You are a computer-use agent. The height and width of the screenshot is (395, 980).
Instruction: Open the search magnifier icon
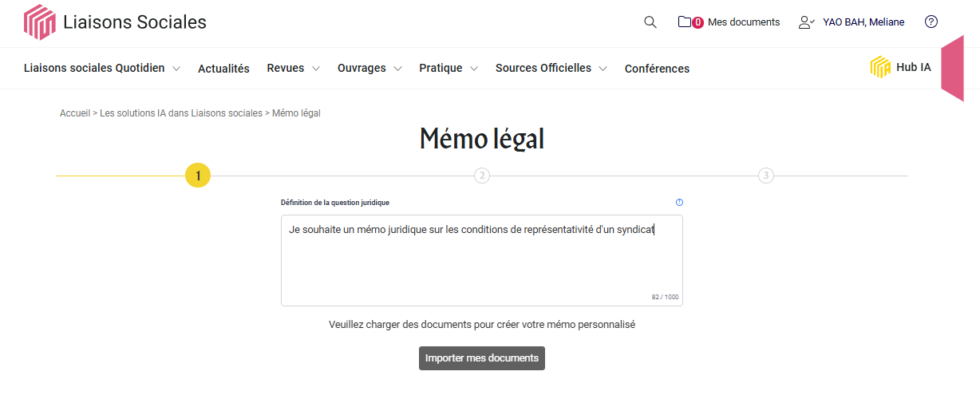click(x=650, y=22)
